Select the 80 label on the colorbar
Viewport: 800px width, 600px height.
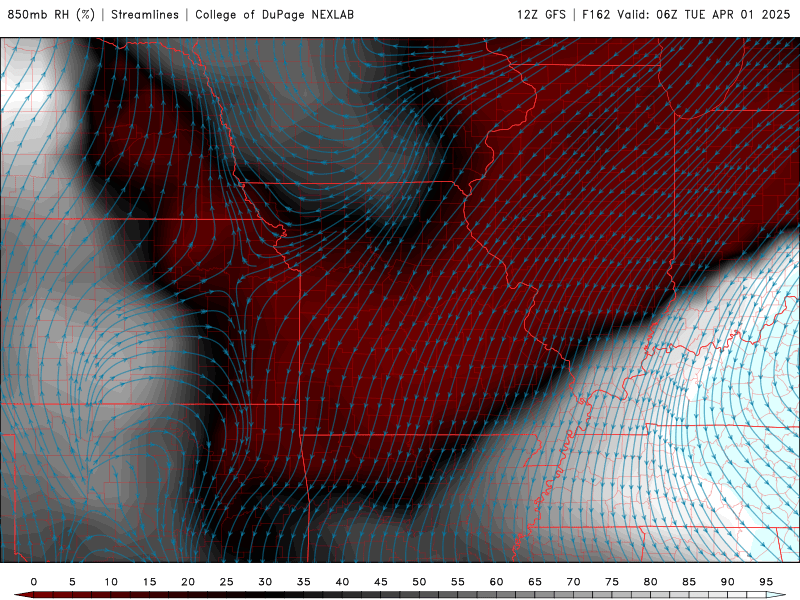click(651, 582)
